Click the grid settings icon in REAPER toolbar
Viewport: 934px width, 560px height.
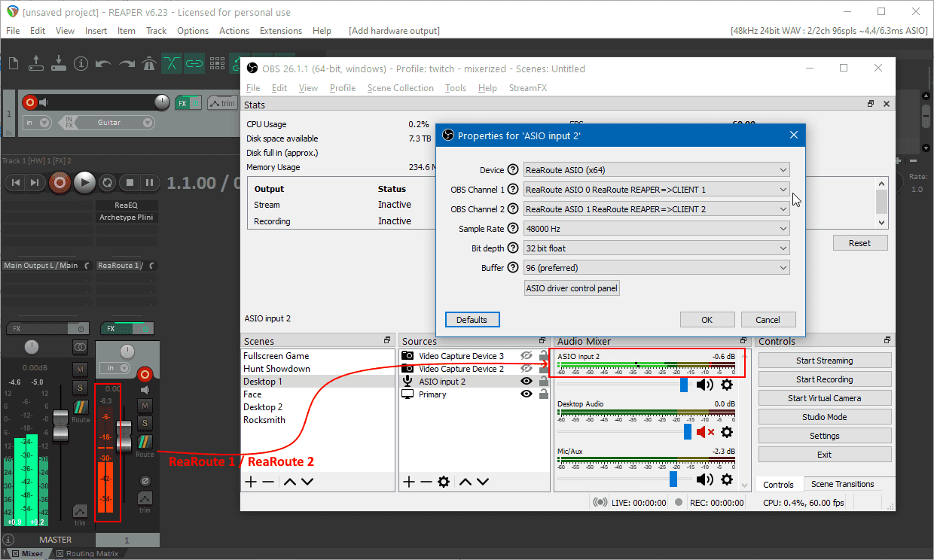click(x=217, y=63)
